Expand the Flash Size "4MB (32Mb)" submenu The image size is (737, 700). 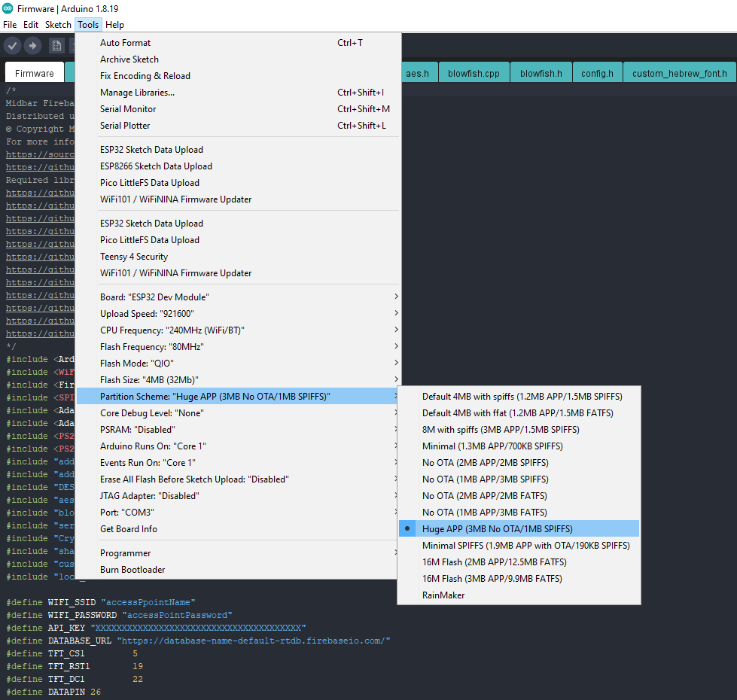click(239, 379)
